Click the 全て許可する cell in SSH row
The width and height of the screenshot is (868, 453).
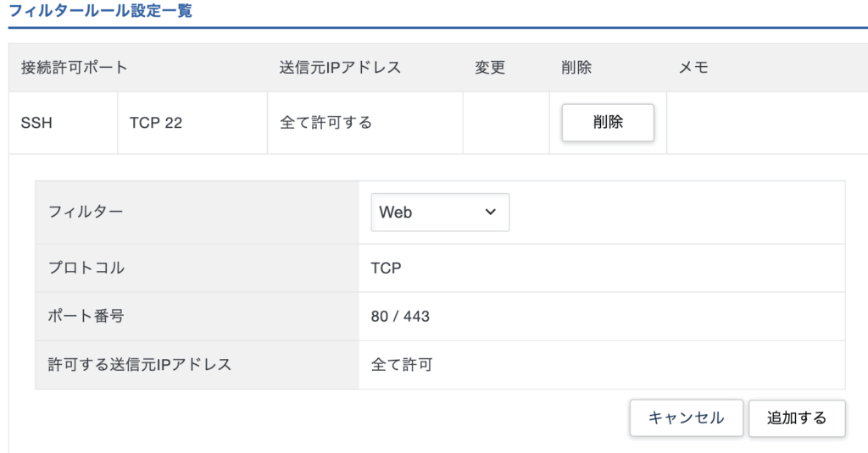325,122
